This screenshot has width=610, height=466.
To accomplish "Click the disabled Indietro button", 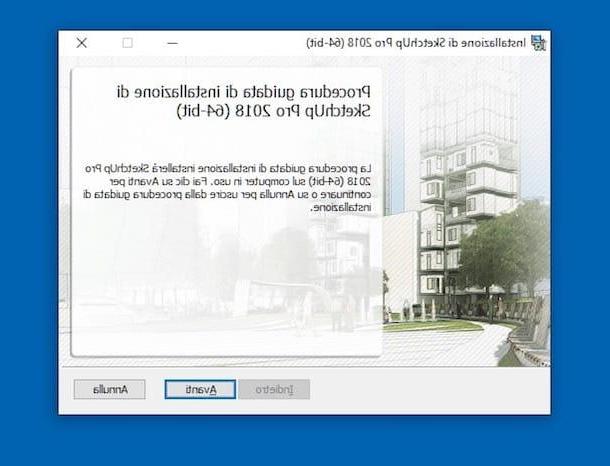I will click(x=274, y=389).
